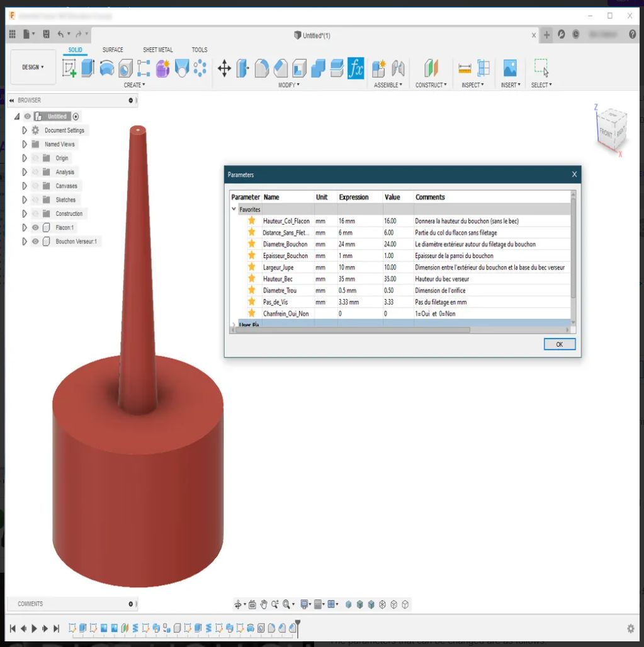Open the SHEET METAL tab
This screenshot has width=644, height=647.
point(157,50)
